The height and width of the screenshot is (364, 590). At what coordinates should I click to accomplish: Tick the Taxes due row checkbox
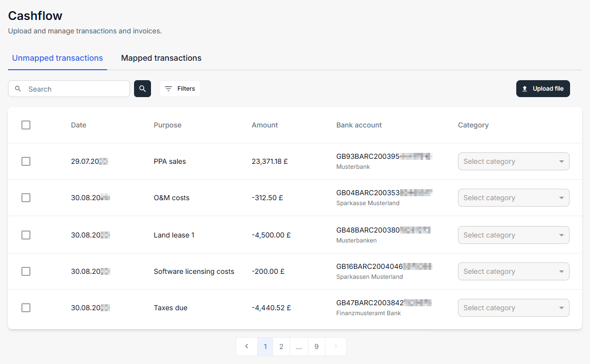26,308
